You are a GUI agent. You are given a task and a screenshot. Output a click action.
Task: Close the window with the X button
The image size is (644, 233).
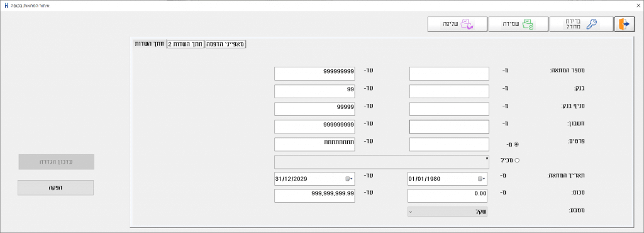pos(636,6)
